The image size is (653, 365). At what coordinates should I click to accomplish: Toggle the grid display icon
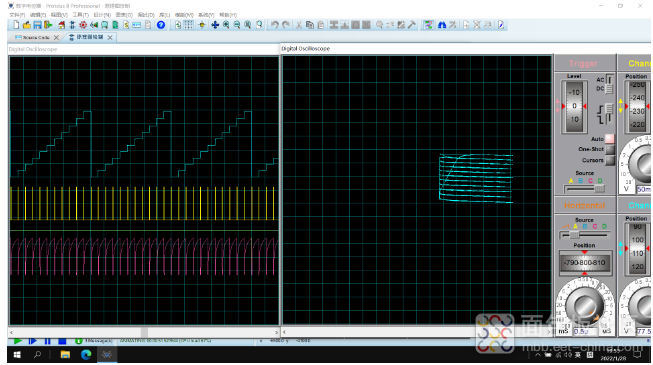[x=189, y=25]
